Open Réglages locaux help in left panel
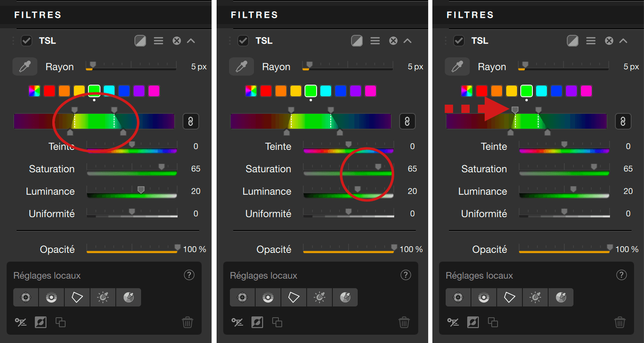The image size is (644, 343). (189, 275)
